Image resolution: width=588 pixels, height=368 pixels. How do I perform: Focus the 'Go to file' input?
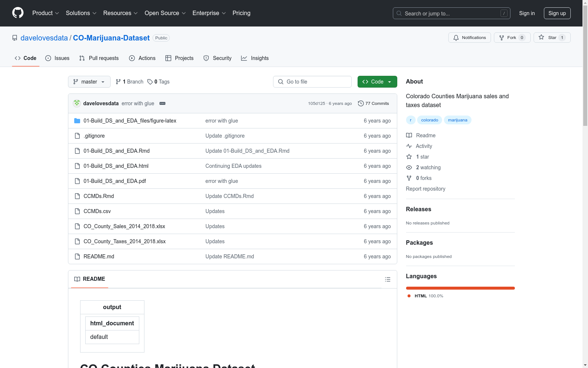point(312,82)
